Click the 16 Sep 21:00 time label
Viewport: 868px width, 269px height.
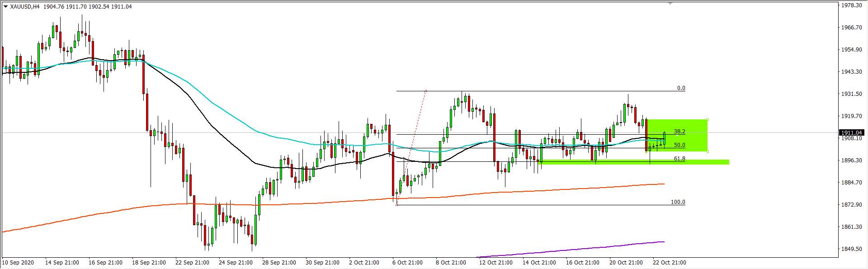[105, 263]
